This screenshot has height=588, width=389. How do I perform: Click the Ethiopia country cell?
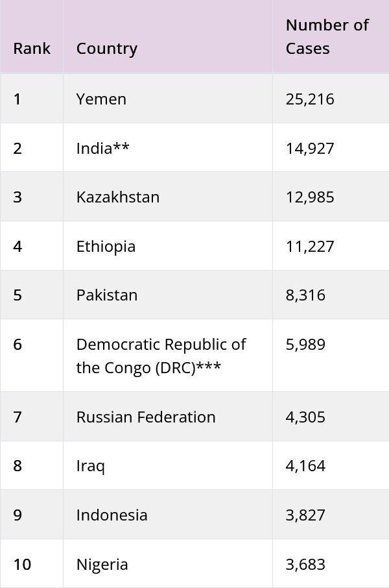click(x=106, y=246)
